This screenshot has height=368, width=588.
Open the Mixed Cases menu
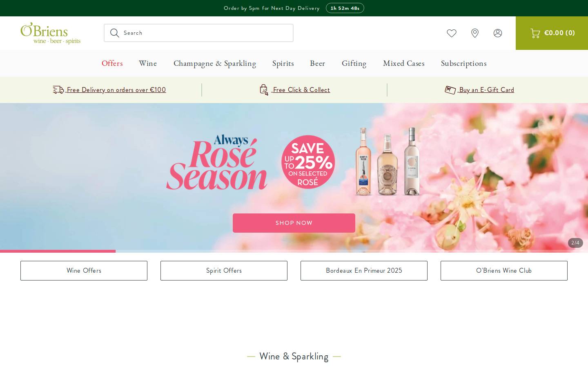(404, 63)
